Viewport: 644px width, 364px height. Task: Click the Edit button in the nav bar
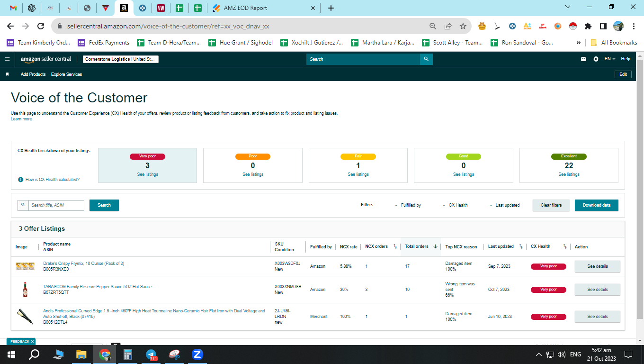pyautogui.click(x=623, y=74)
